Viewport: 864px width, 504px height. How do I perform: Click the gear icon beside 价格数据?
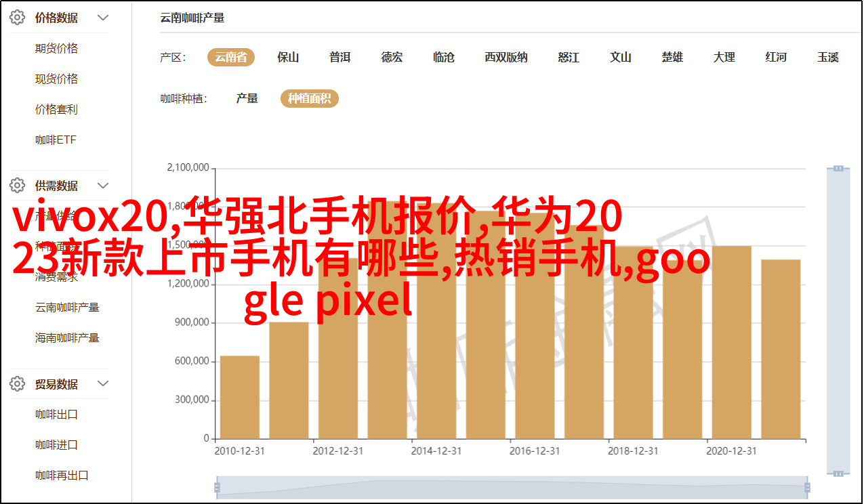[17, 18]
